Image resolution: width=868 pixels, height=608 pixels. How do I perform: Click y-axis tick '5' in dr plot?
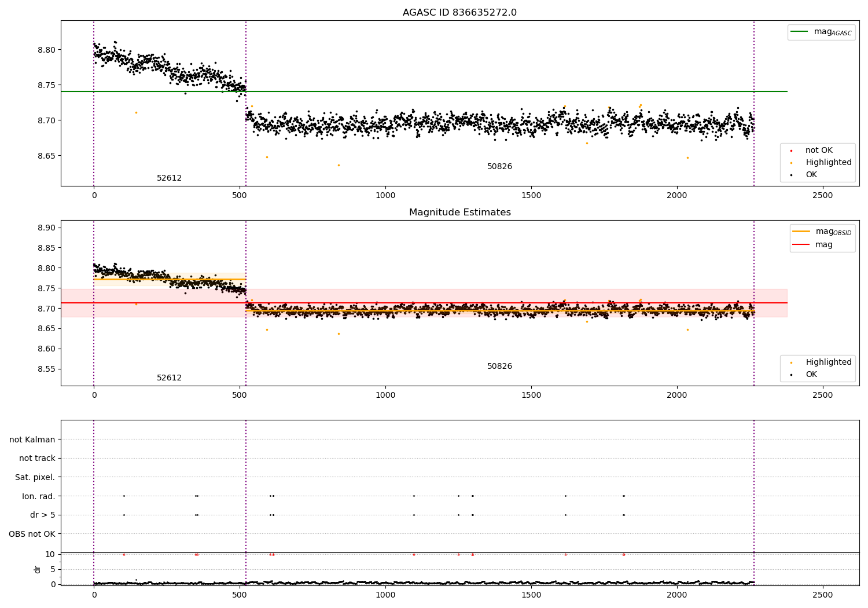[x=53, y=570]
